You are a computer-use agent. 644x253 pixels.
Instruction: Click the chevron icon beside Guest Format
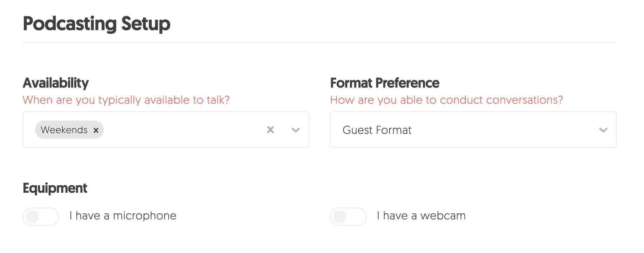click(603, 130)
